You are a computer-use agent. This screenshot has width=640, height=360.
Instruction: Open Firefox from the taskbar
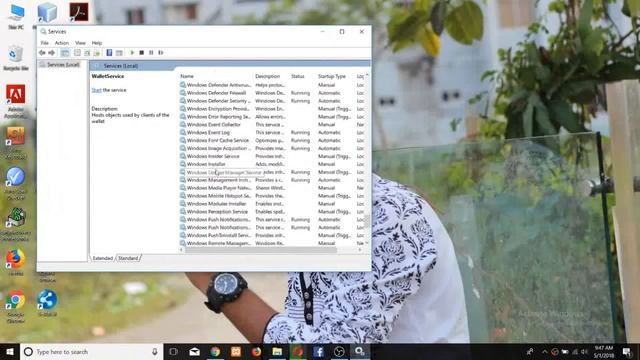tap(256, 352)
